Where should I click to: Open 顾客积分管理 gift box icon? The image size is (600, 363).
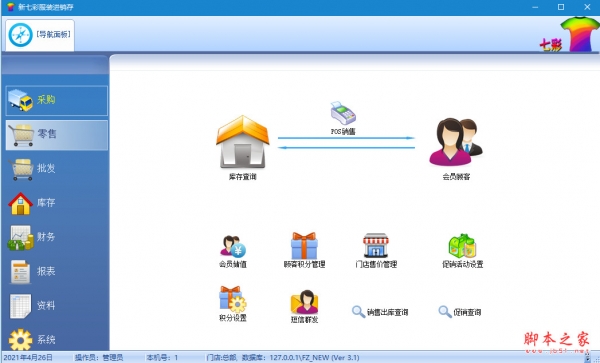pyautogui.click(x=304, y=246)
